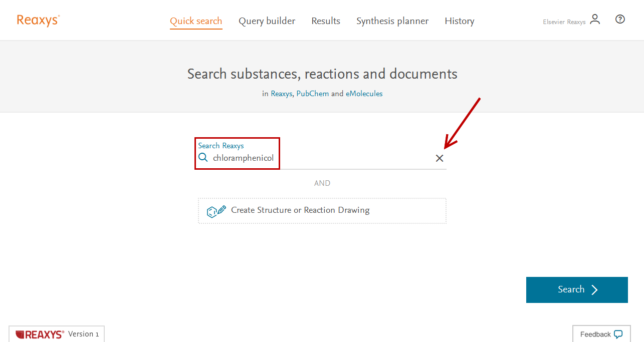Click the Reaxys logo in the header
The image size is (644, 342).
coord(38,21)
